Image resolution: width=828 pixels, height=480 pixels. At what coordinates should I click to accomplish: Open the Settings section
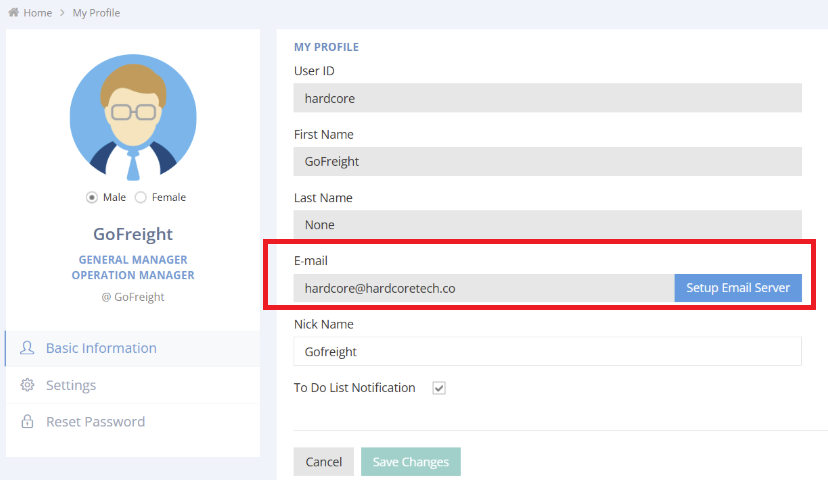[71, 385]
